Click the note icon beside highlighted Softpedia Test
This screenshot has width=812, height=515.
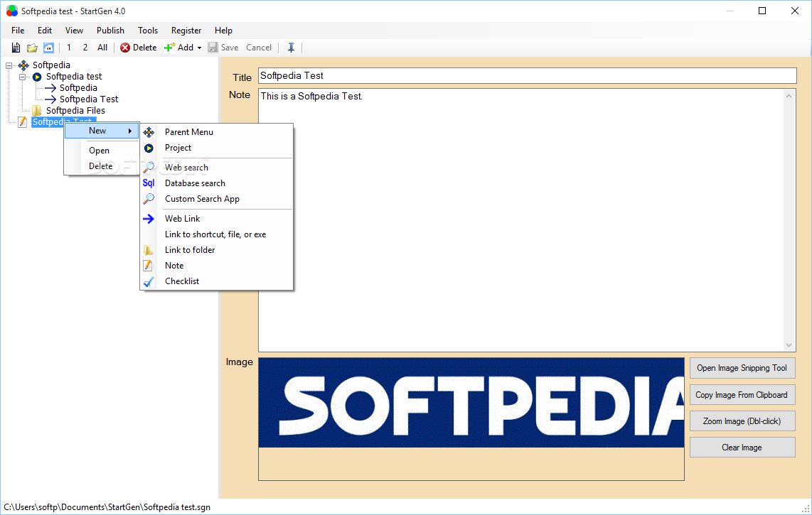click(22, 122)
